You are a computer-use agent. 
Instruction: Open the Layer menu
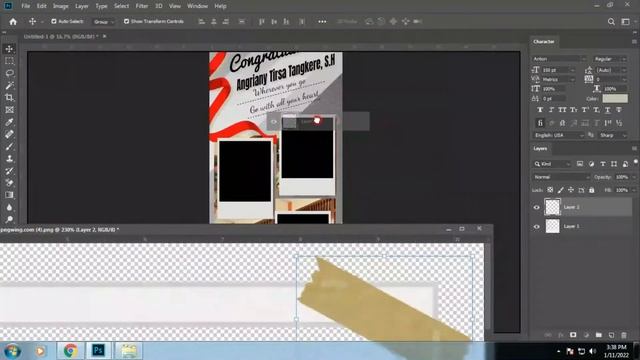pos(82,6)
